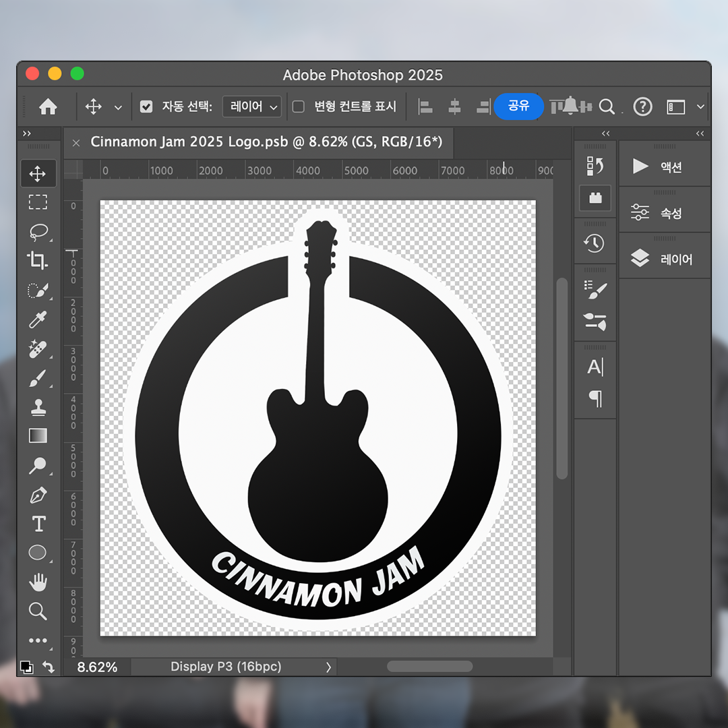Image resolution: width=728 pixels, height=728 pixels.
Task: Open the Edit Toolbar three-dots menu
Action: tap(38, 641)
